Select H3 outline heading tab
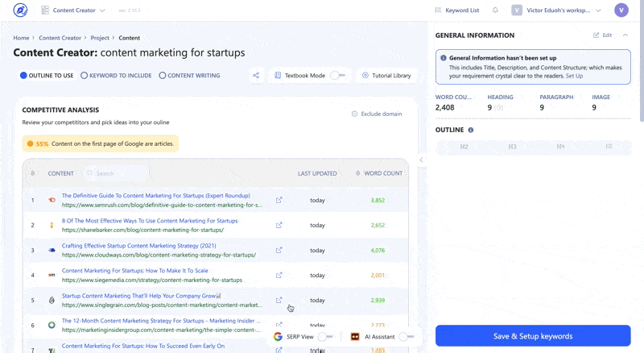Viewport: 644px width, 353px height. [x=512, y=147]
